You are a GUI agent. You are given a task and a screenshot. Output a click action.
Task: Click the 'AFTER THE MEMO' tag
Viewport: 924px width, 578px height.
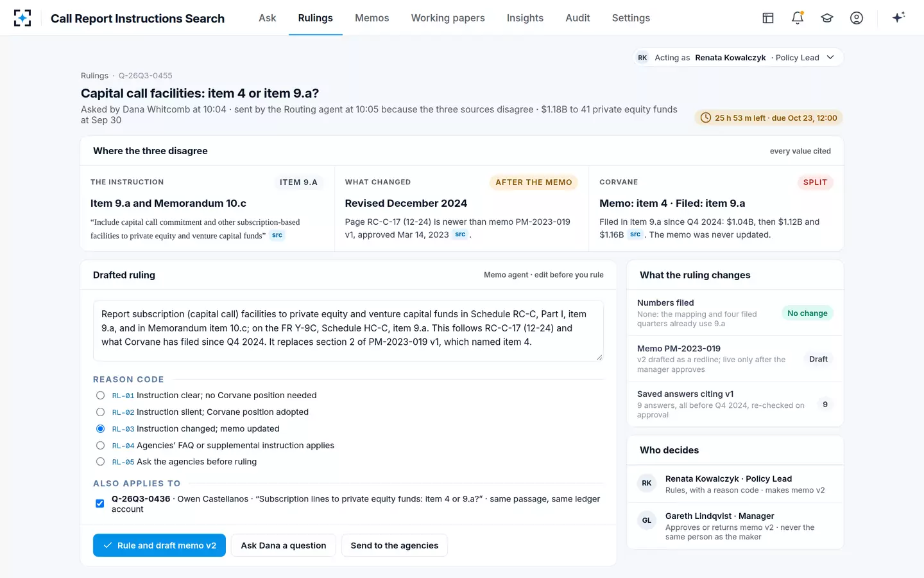(x=534, y=182)
